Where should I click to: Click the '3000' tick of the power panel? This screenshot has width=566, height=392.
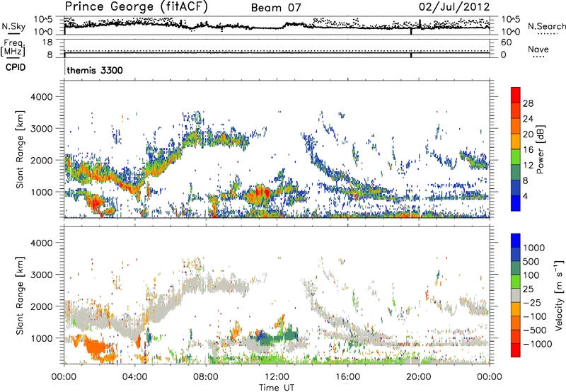tap(42, 129)
